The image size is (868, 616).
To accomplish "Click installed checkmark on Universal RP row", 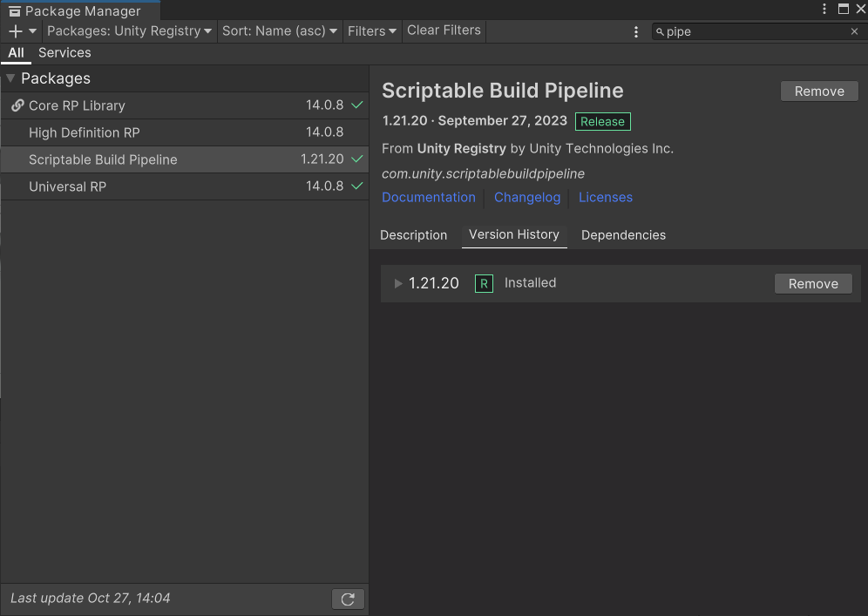I will 357,186.
